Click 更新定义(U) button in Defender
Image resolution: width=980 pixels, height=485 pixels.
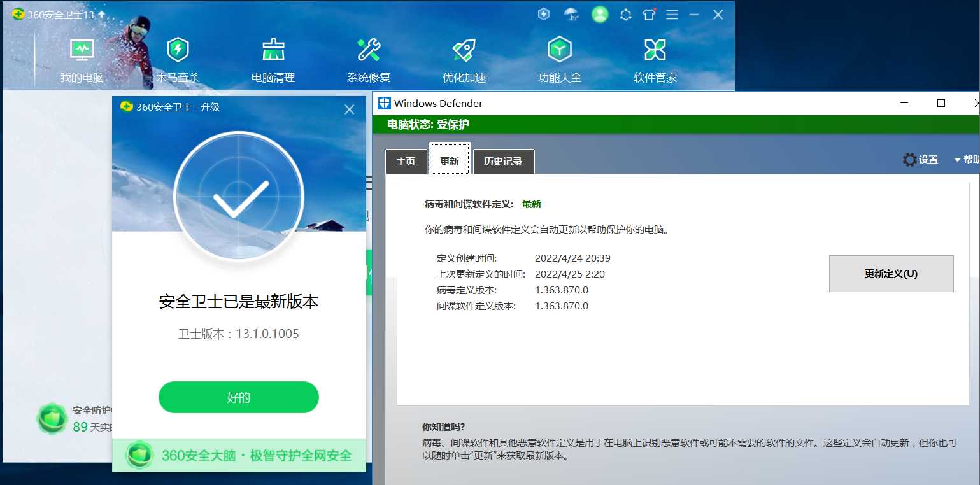[x=891, y=274]
